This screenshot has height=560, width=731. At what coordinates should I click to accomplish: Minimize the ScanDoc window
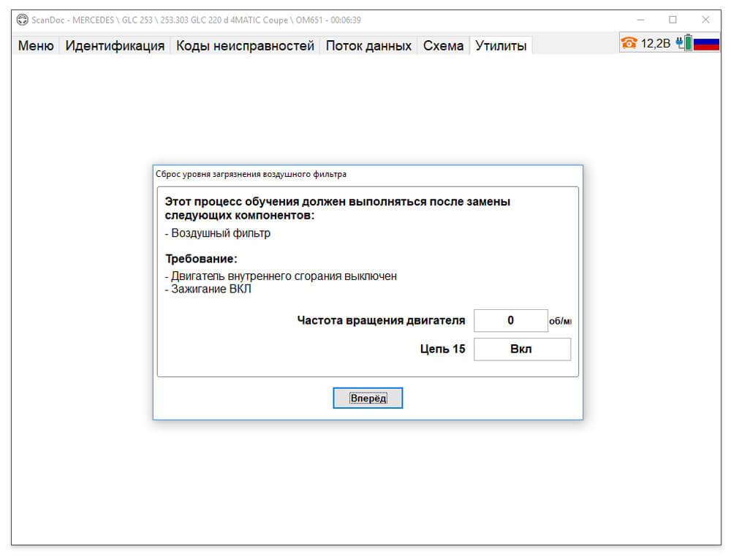click(640, 20)
